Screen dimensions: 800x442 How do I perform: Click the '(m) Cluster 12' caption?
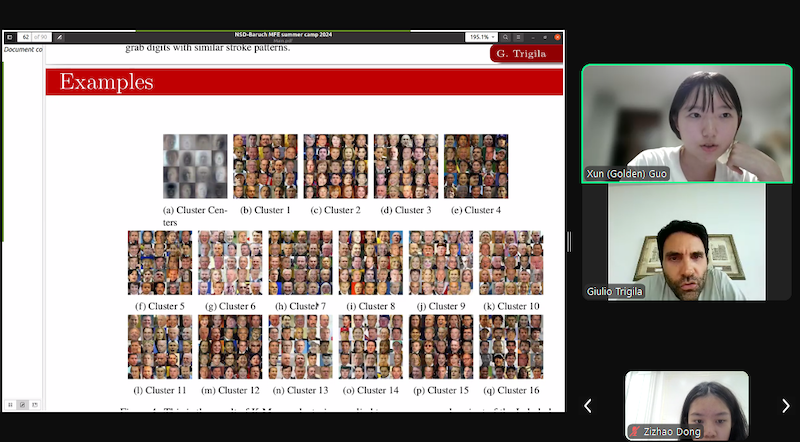[230, 390]
